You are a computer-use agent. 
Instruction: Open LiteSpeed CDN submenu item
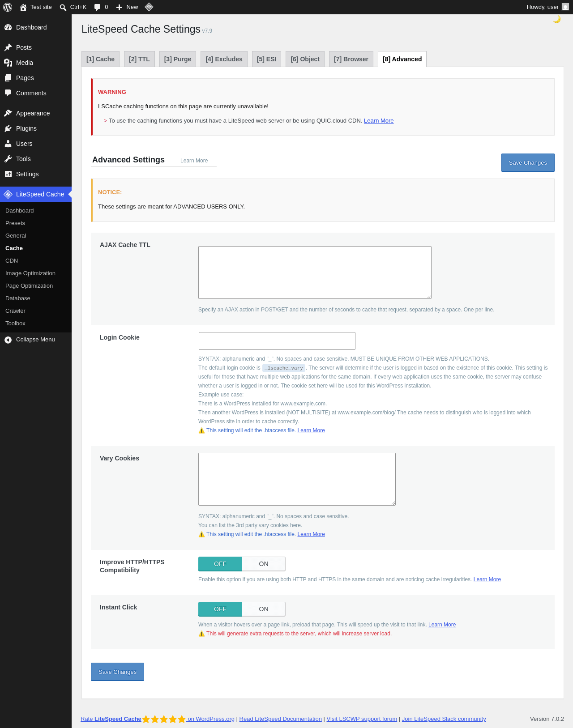pyautogui.click(x=12, y=261)
